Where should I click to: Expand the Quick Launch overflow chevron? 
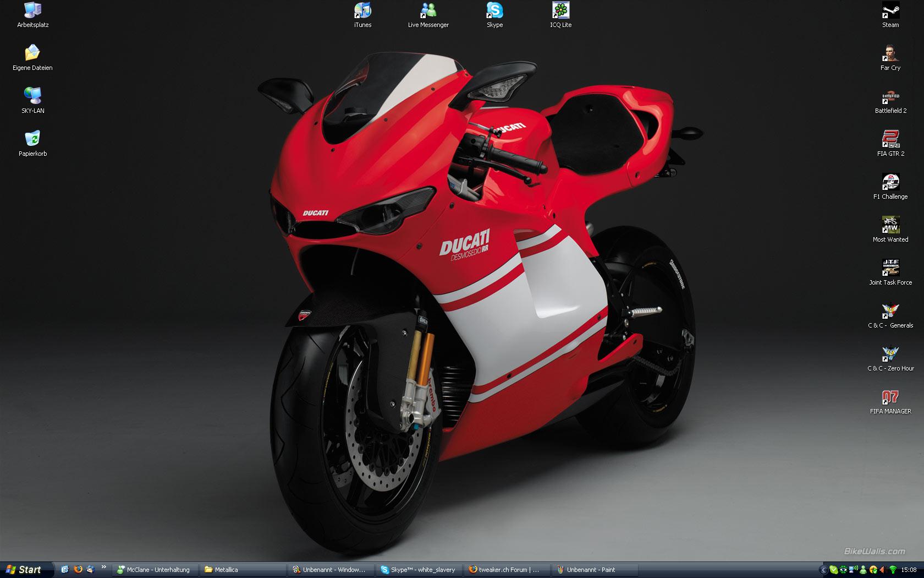click(x=103, y=567)
